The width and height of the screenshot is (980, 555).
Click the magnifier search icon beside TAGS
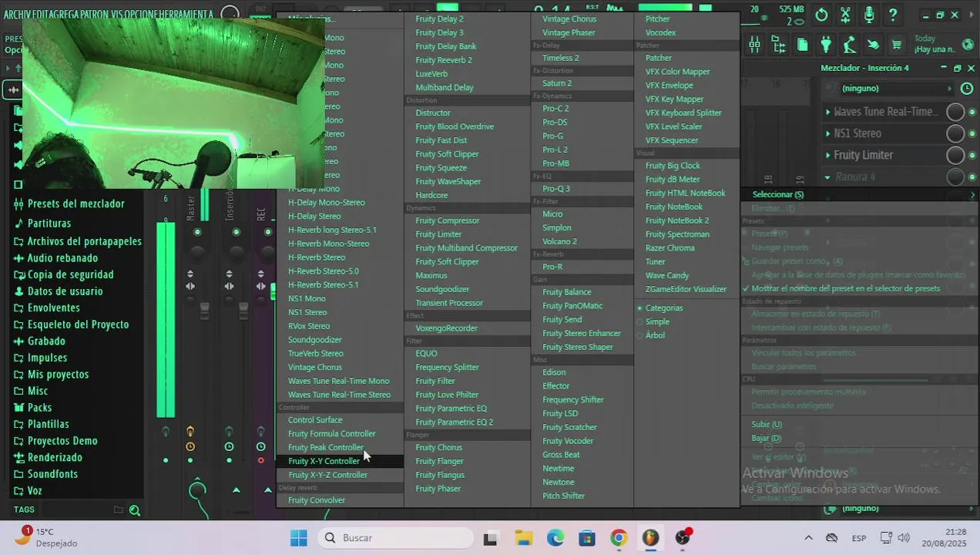click(135, 510)
